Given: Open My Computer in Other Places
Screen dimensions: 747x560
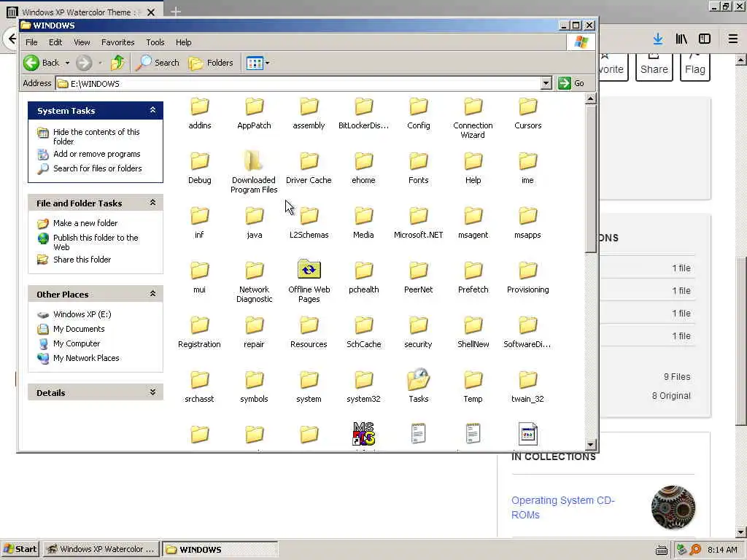Looking at the screenshot, I should click(x=77, y=343).
